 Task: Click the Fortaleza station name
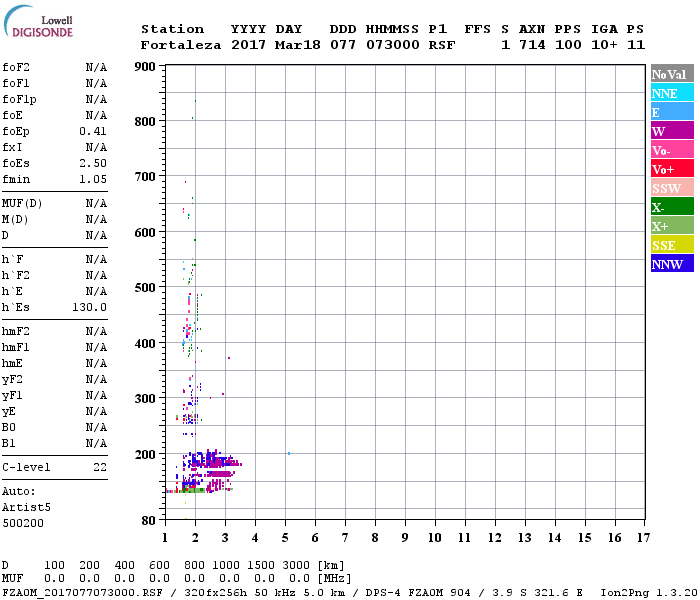[x=181, y=45]
